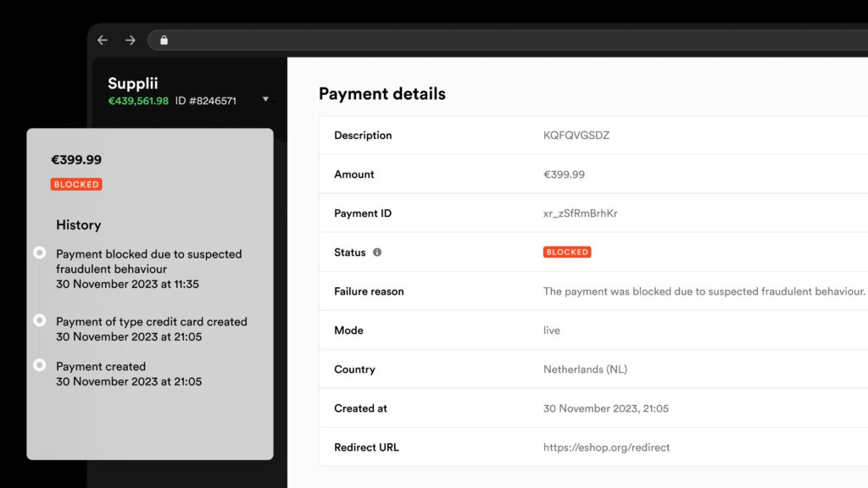Click the Failure reason text
The width and height of the screenshot is (868, 488).
tap(704, 291)
